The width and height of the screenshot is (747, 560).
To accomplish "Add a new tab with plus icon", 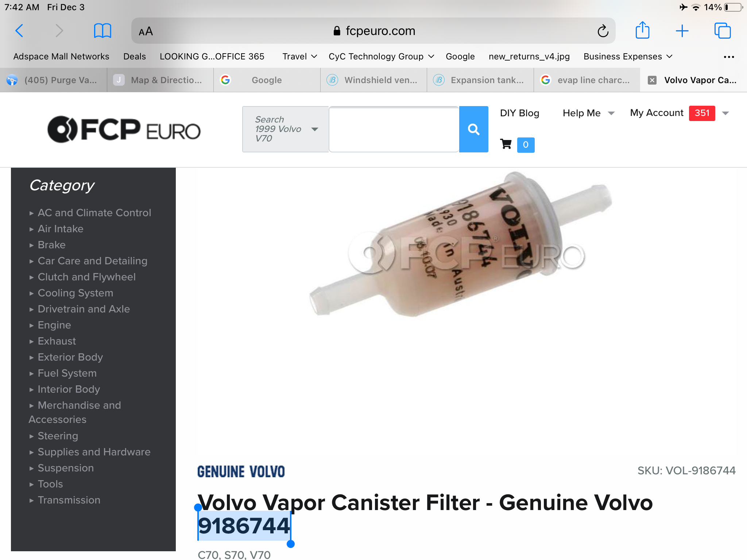I will click(x=682, y=31).
